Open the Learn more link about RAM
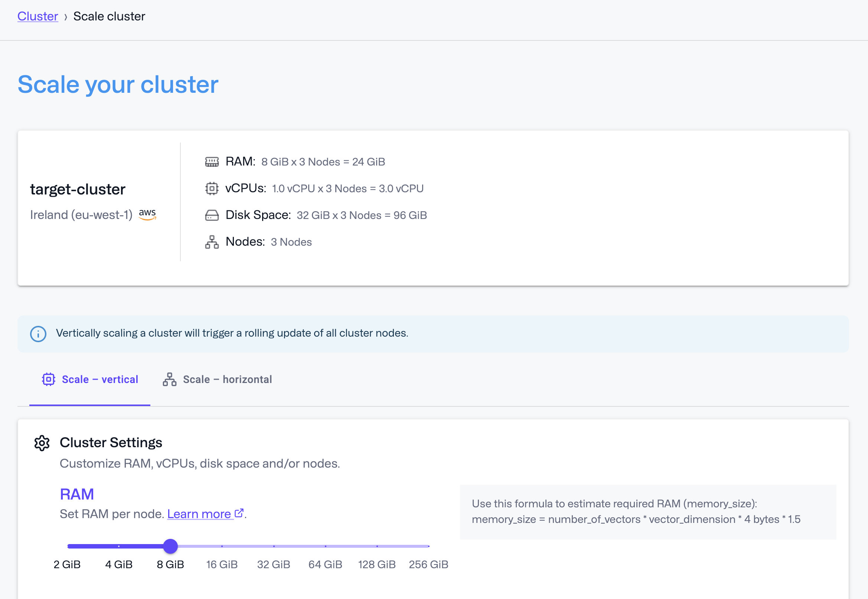Viewport: 868px width, 599px height. [199, 513]
